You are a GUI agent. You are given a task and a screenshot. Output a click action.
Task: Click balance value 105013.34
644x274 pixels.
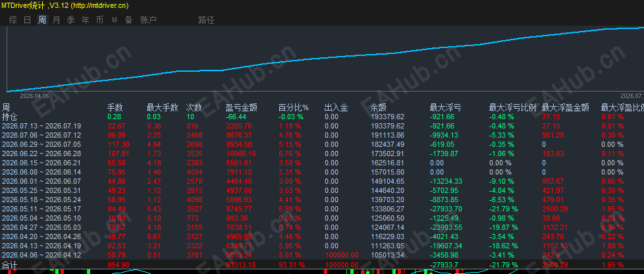[387, 255]
